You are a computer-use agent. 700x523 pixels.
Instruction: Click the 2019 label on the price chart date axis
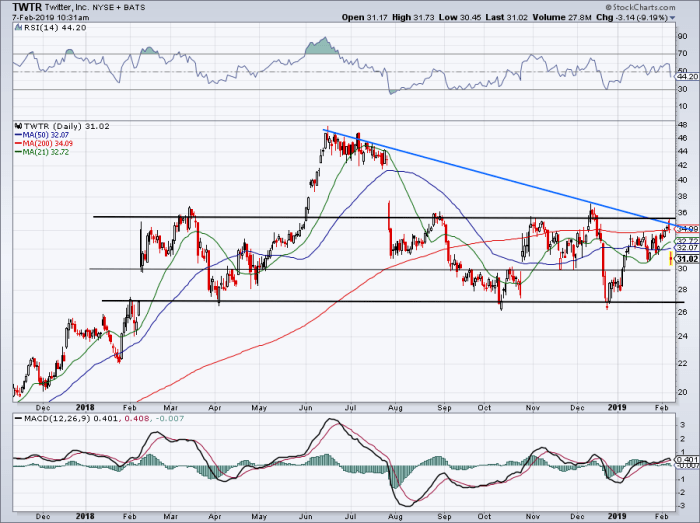tap(617, 407)
